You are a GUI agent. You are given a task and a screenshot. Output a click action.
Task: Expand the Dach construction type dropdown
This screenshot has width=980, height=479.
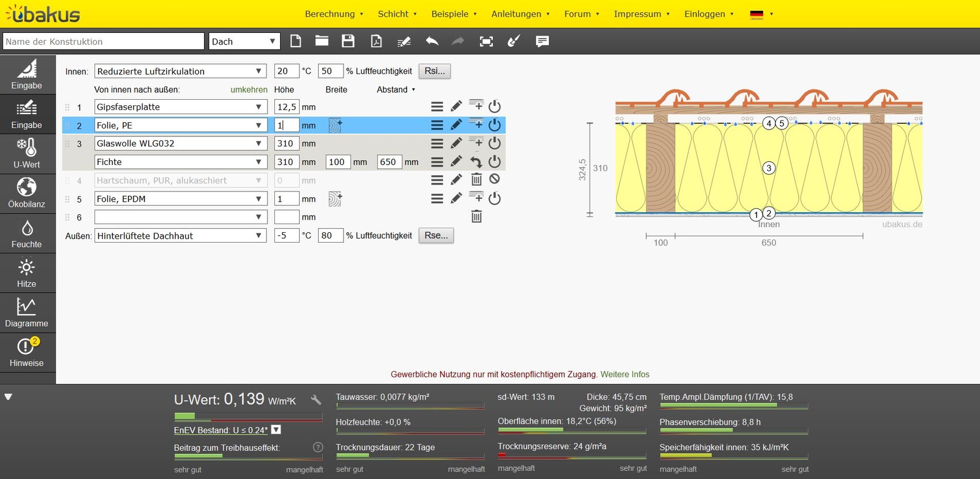pos(244,42)
